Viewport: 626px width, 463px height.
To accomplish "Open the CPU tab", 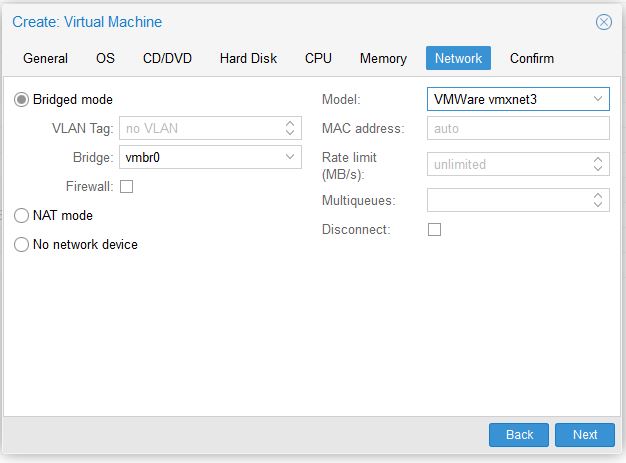I will click(x=318, y=58).
